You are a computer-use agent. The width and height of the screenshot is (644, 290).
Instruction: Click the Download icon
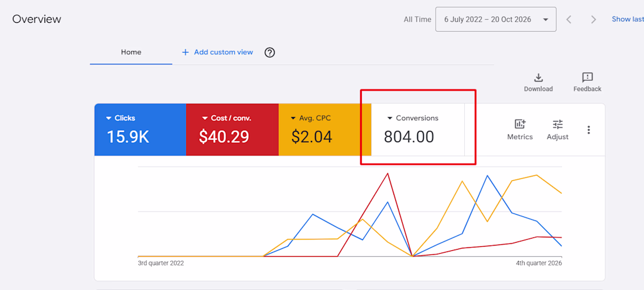click(x=538, y=78)
